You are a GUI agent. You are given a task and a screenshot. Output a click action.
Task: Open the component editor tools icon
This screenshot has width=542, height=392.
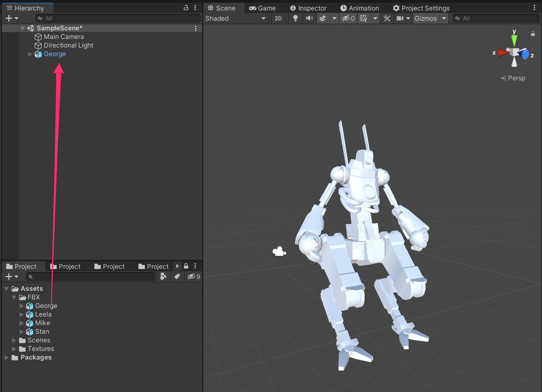387,18
